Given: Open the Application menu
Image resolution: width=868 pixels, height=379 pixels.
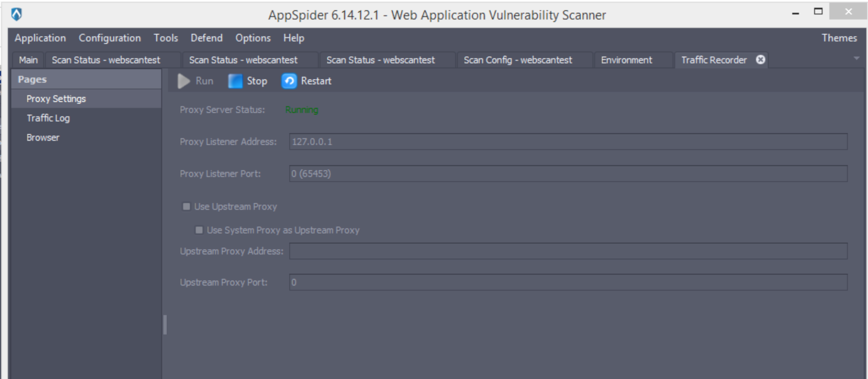Looking at the screenshot, I should 40,38.
